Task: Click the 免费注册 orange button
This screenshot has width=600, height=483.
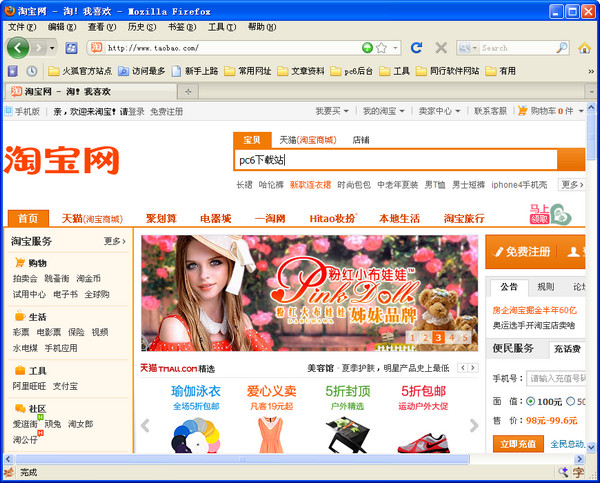Action: click(520, 251)
